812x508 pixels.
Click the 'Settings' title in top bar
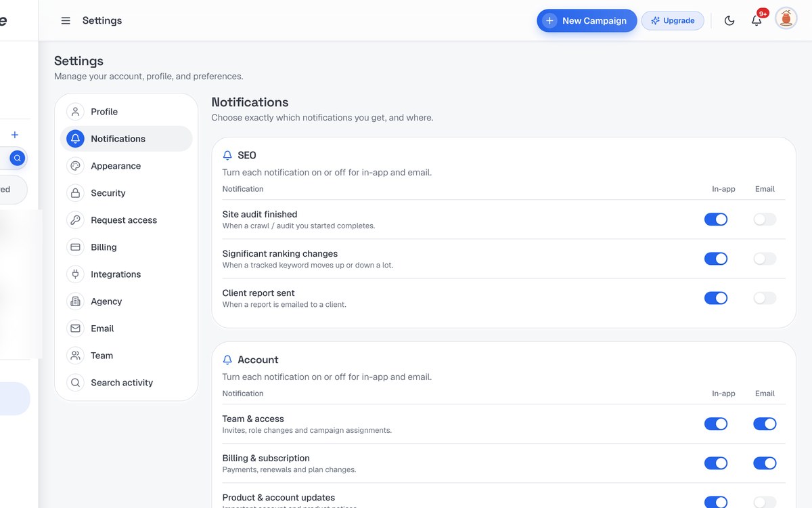102,20
